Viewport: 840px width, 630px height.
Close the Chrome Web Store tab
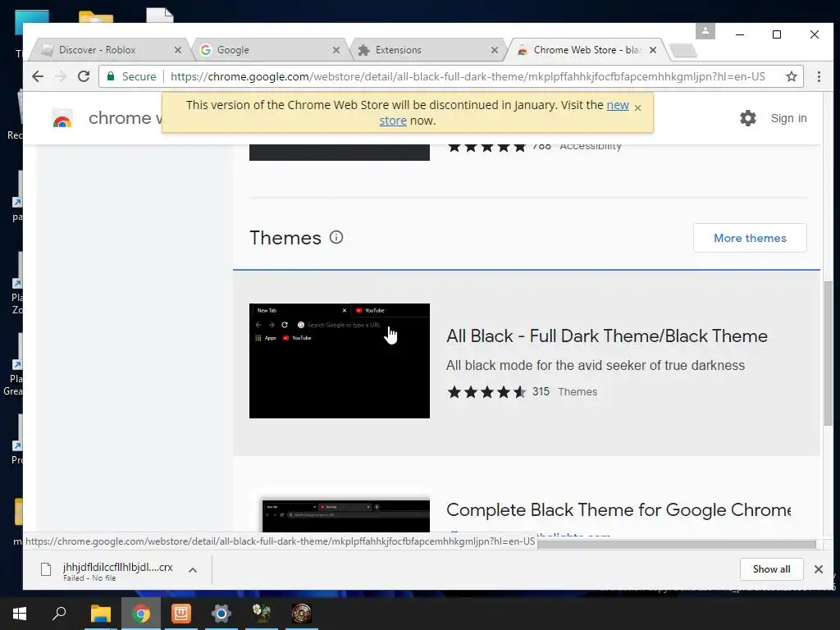(x=652, y=50)
